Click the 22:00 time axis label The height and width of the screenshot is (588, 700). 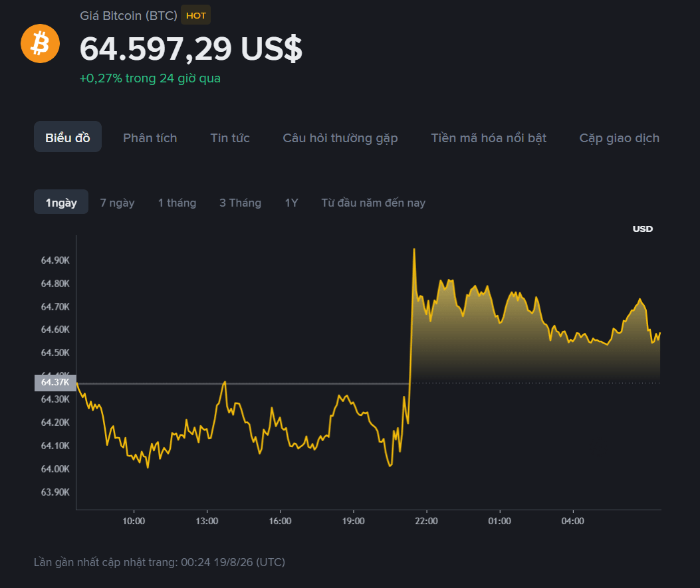(x=426, y=521)
